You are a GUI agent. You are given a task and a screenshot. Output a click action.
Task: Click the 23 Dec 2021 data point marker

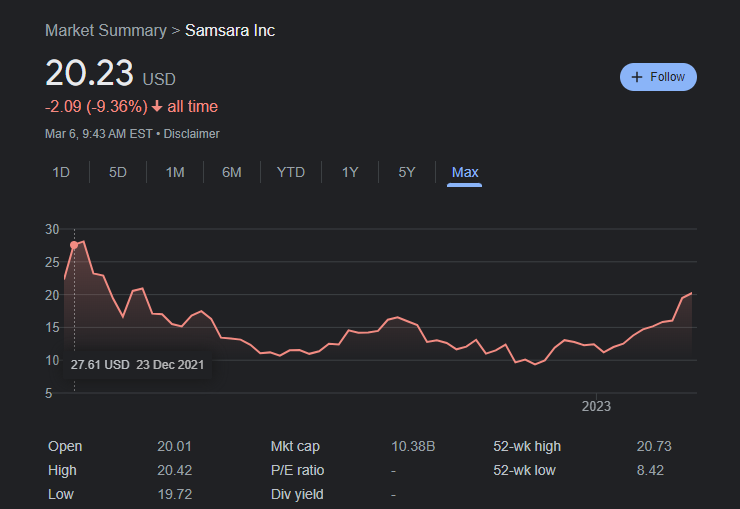74,245
